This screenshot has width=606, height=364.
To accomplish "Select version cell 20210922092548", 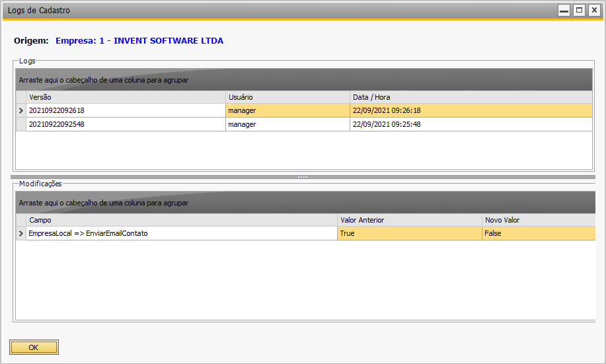I will tap(126, 124).
